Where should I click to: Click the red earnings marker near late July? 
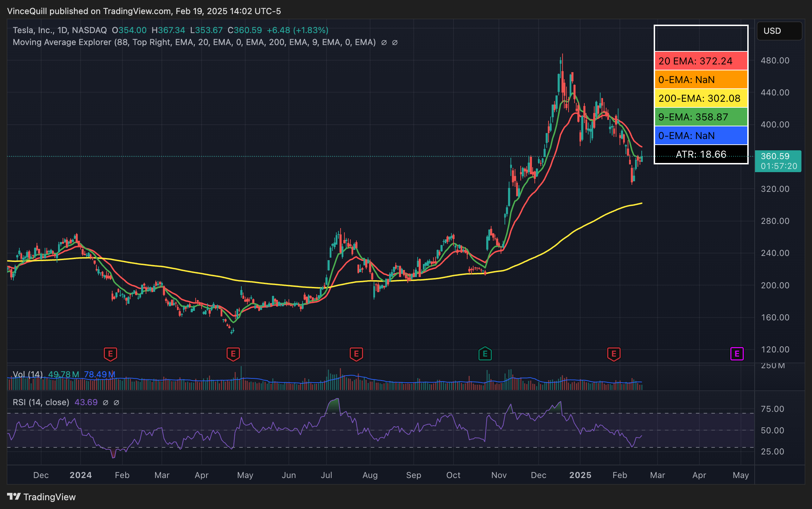click(356, 354)
